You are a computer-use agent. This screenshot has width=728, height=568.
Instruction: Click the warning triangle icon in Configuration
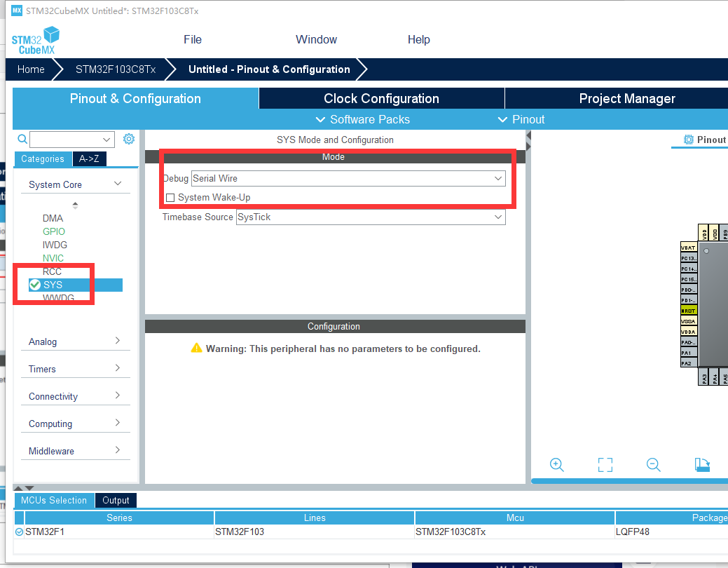pyautogui.click(x=196, y=348)
